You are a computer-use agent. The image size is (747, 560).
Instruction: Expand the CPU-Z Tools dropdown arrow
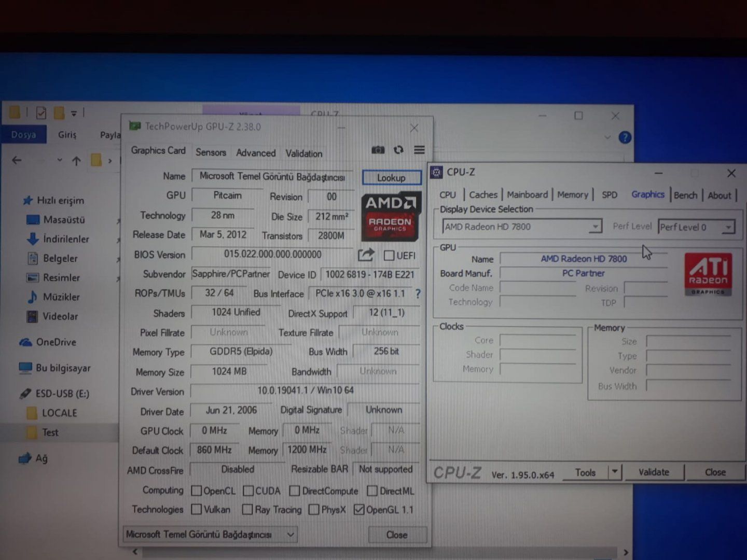615,472
